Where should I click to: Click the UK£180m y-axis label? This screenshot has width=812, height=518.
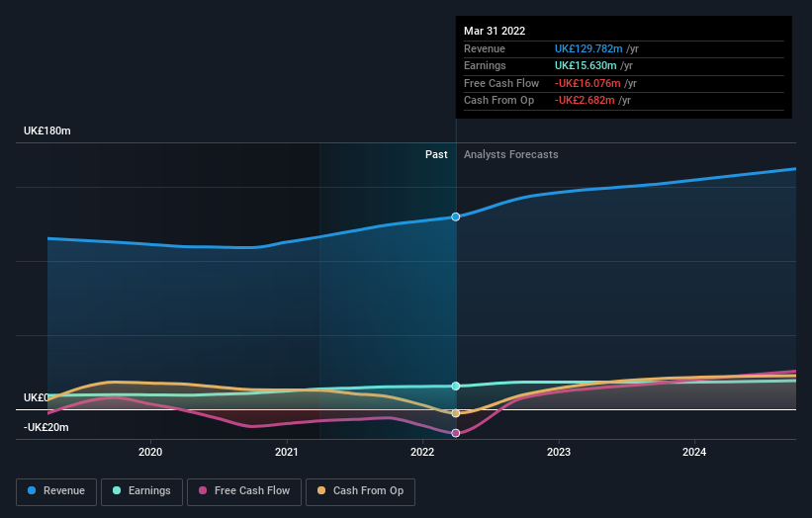[x=47, y=130]
